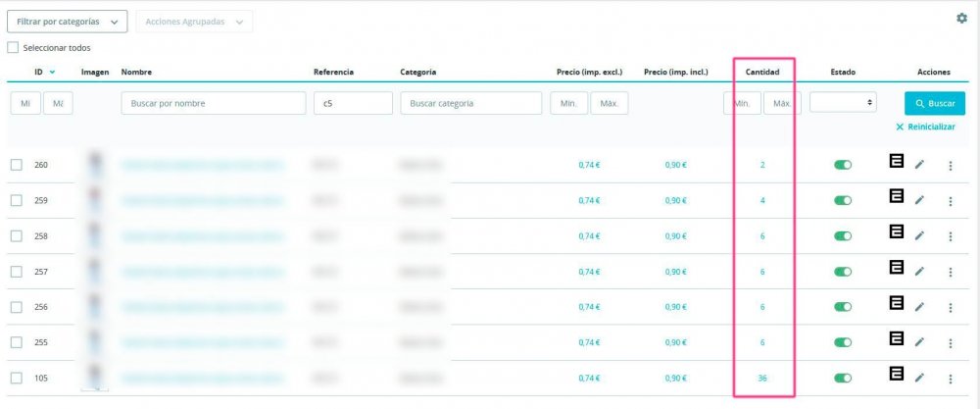The width and height of the screenshot is (980, 409).
Task: Check the Seleccionar todos checkbox
Action: click(13, 47)
